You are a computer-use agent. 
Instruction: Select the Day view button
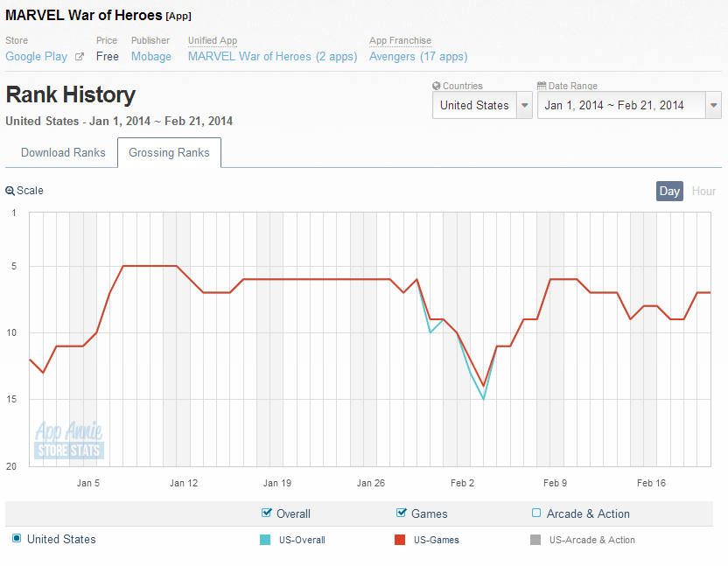[x=669, y=192]
